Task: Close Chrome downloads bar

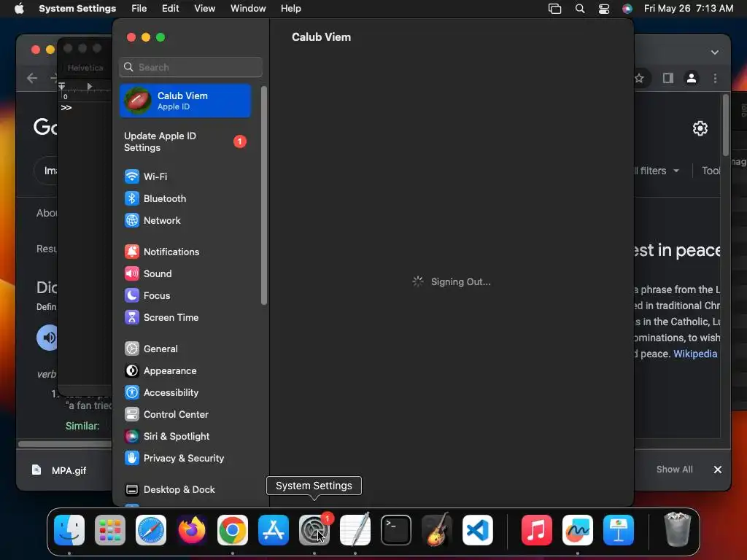Action: [x=718, y=470]
